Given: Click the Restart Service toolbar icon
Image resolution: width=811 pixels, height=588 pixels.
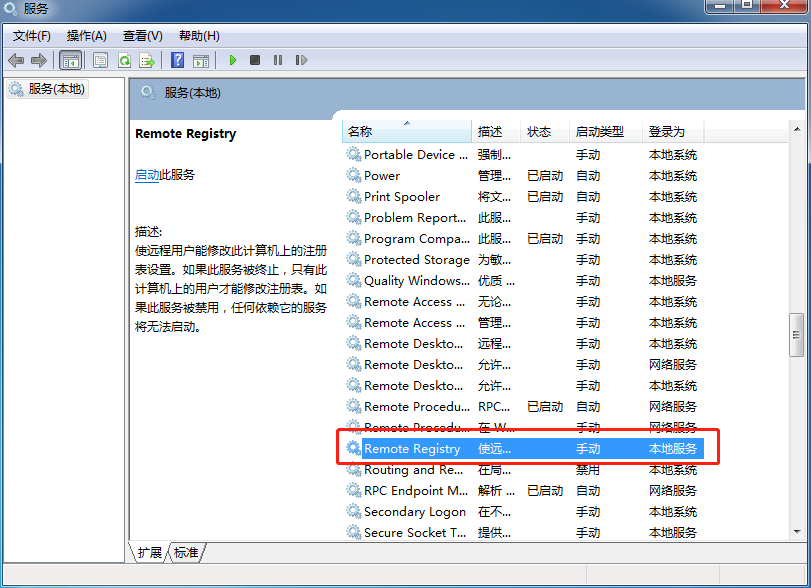Looking at the screenshot, I should point(299,61).
